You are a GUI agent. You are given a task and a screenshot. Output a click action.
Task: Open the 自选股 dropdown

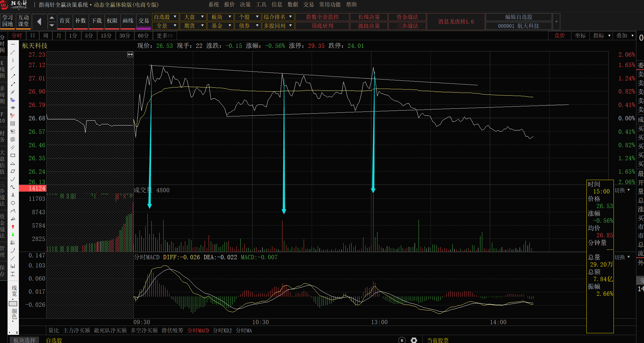point(165,17)
